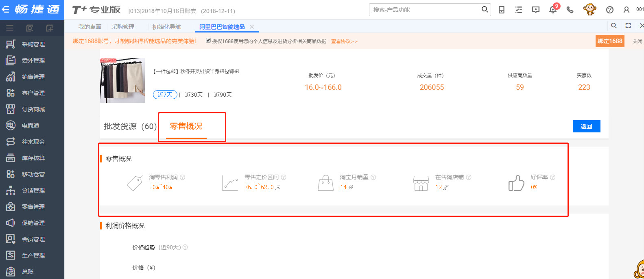The image size is (644, 279).
Task: Select the 零售概况 tab
Action: (x=186, y=126)
